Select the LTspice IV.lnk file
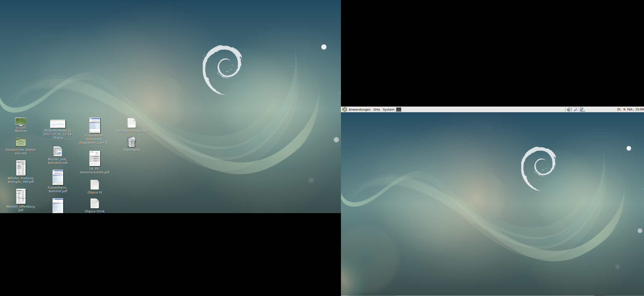 pos(94,203)
